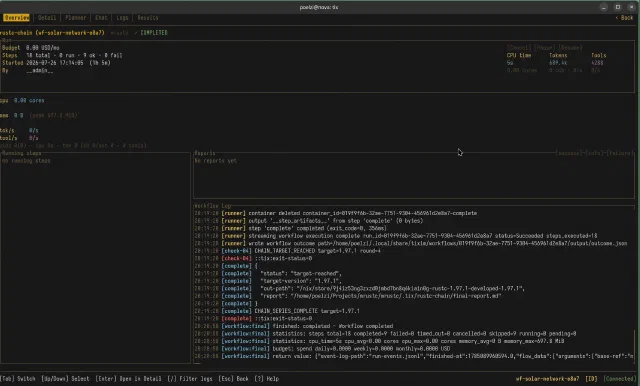Click the COMPLETED status label
This screenshot has width=640, height=386.
click(154, 33)
